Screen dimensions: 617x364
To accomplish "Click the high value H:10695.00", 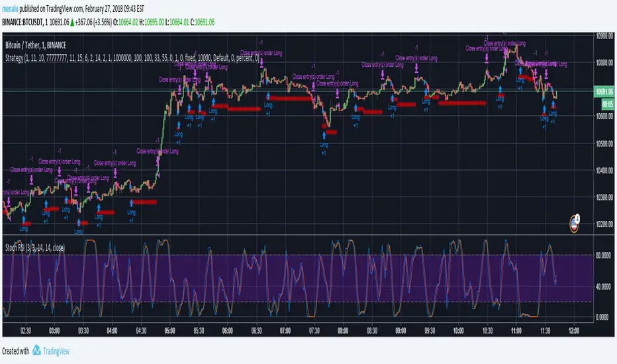I will [152, 23].
